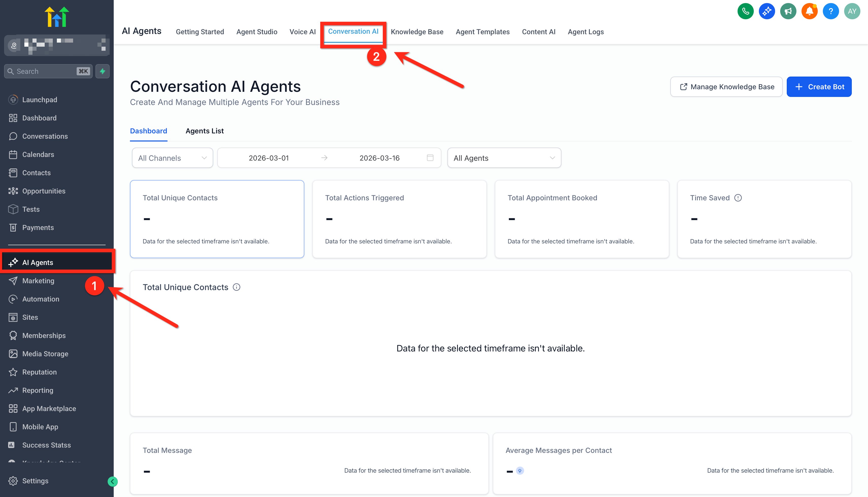Click the green lightning quick actions icon
This screenshot has width=868, height=497.
103,71
